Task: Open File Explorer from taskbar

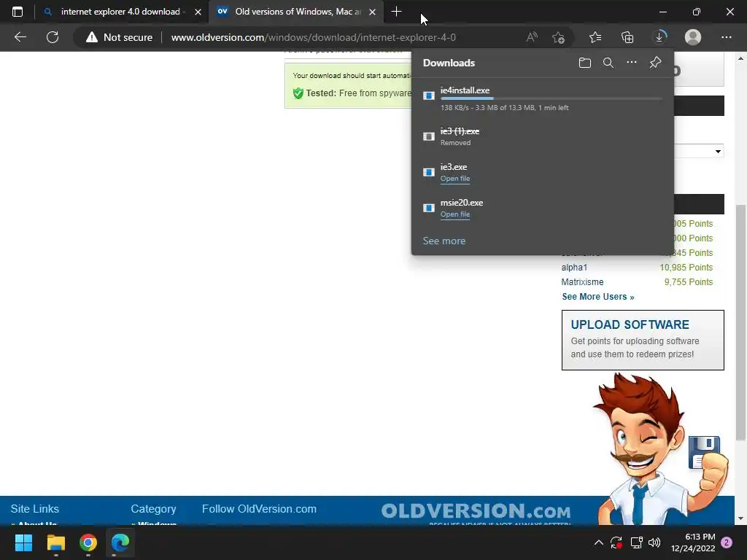Action: 55,542
